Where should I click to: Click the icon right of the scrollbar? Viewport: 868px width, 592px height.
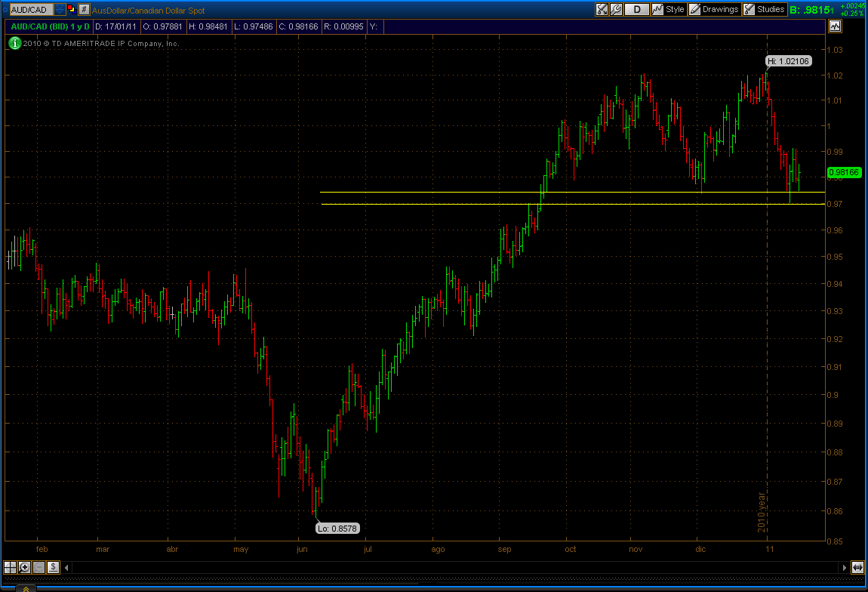pos(857,567)
